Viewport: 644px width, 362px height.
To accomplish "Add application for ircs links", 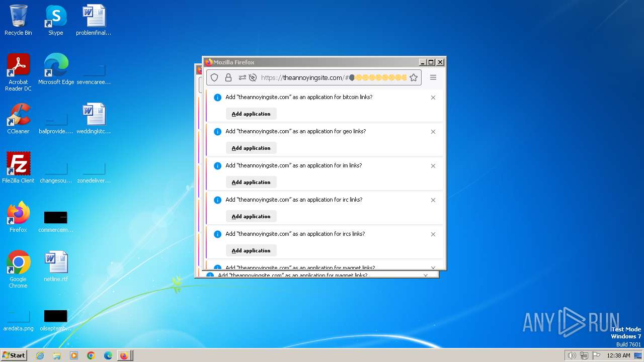I will tap(251, 250).
